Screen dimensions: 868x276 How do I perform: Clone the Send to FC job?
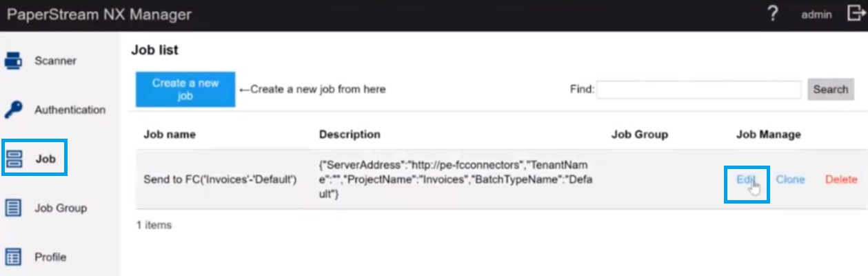[x=790, y=179]
